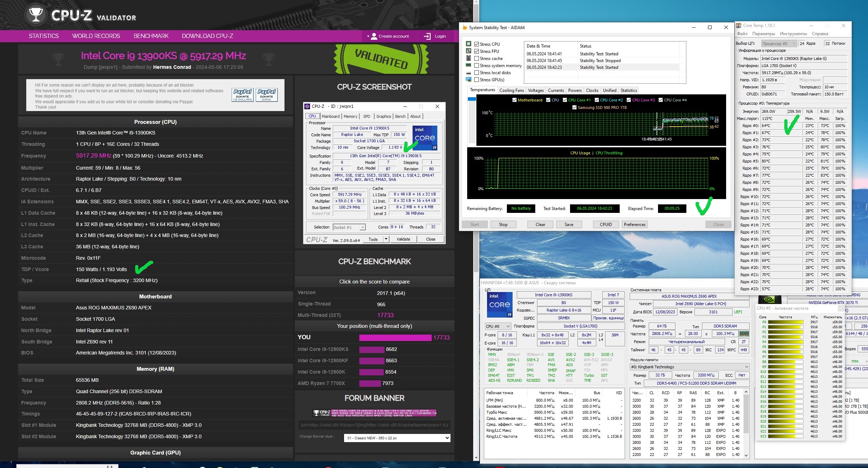868x468 pixels.
Task: Switch to the Cooling Fans tab
Action: pyautogui.click(x=511, y=90)
